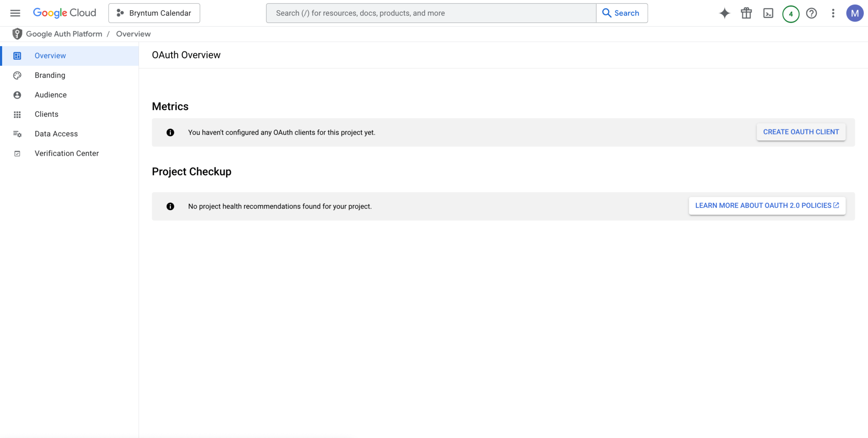Open Branding in the sidebar
Viewport: 868px width, 438px height.
(x=70, y=75)
